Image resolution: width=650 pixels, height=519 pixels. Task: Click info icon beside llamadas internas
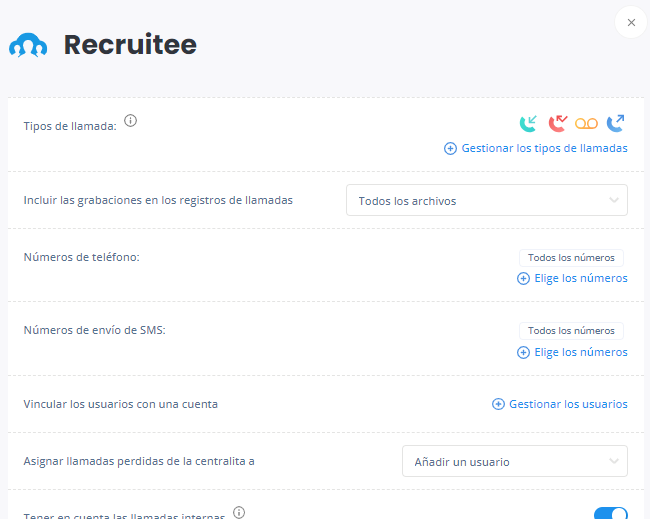click(x=239, y=512)
